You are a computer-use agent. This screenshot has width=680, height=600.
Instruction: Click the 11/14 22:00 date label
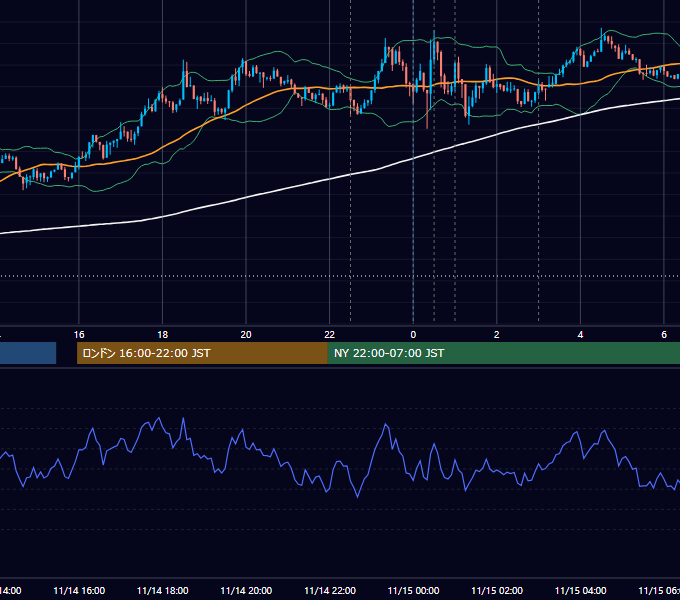(x=330, y=590)
